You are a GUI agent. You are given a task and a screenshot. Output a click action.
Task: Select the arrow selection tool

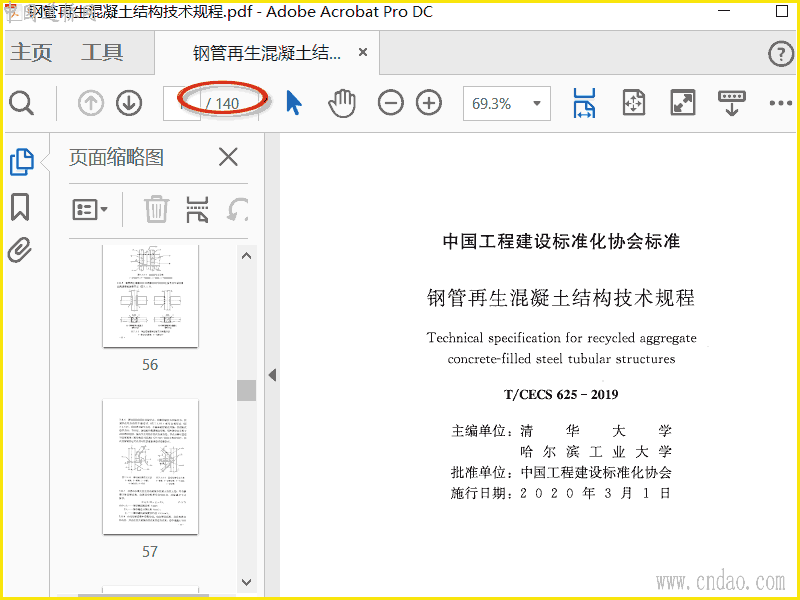tap(294, 103)
